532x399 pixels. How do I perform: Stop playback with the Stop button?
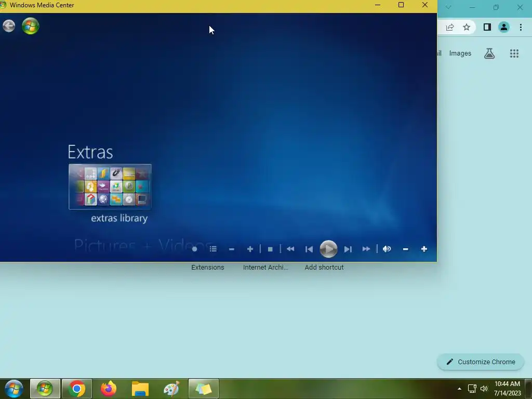click(x=270, y=249)
